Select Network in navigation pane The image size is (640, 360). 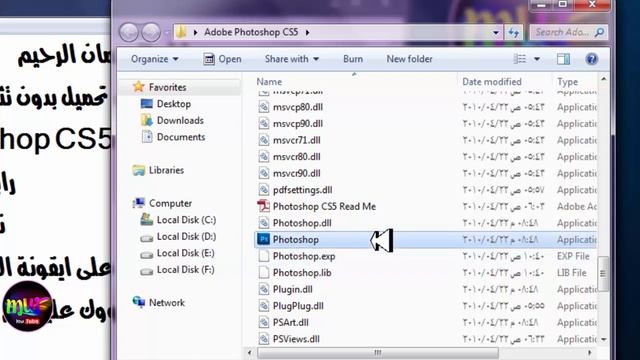click(x=167, y=302)
